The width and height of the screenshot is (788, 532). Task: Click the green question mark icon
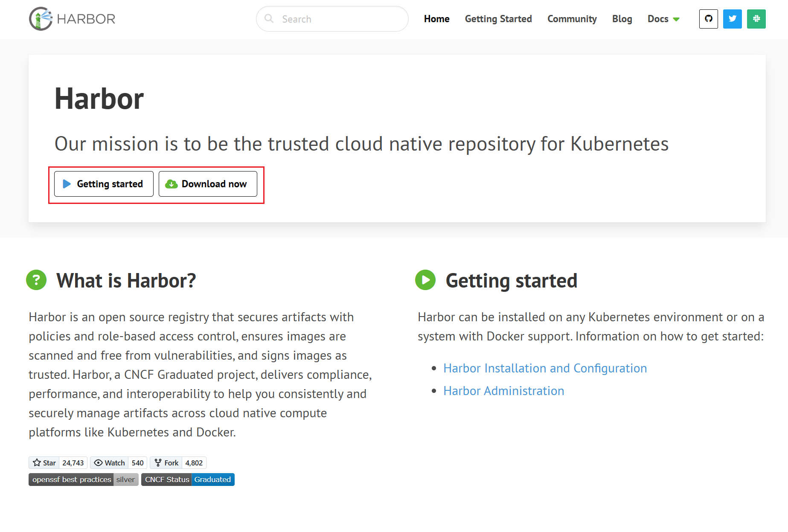36,280
